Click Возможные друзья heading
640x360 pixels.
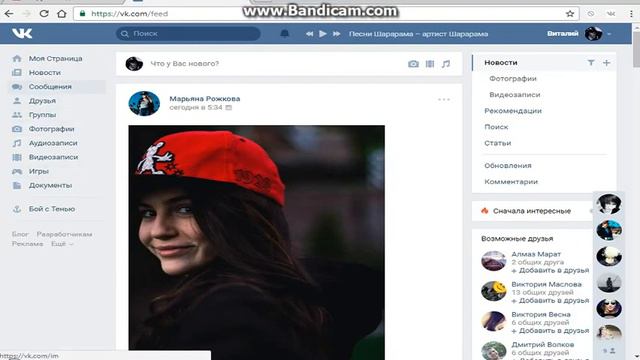click(517, 239)
